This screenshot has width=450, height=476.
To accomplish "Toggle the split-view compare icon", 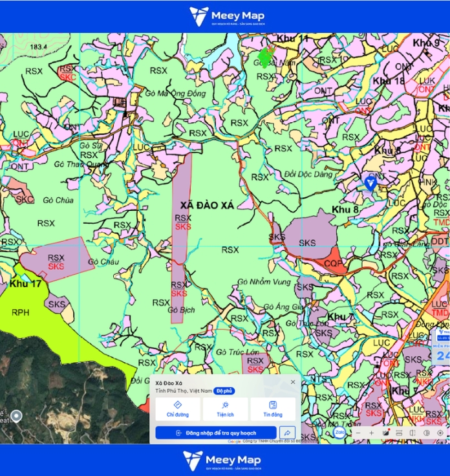I will [x=412, y=433].
